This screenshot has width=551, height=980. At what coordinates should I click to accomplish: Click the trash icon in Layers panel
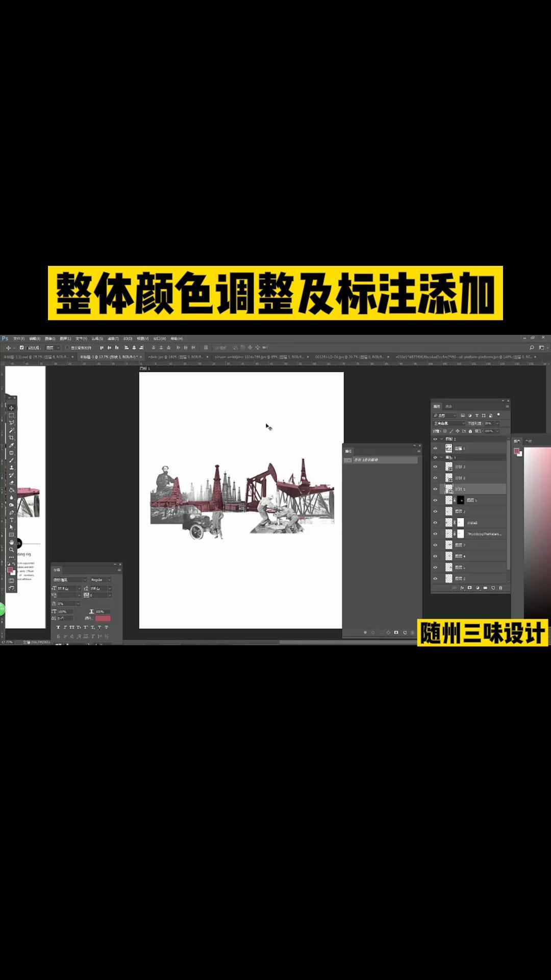(500, 588)
